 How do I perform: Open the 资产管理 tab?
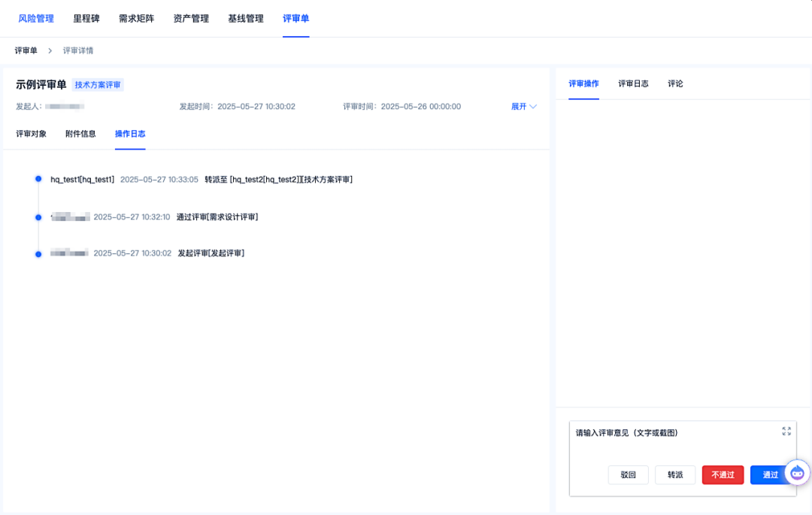[x=190, y=19]
